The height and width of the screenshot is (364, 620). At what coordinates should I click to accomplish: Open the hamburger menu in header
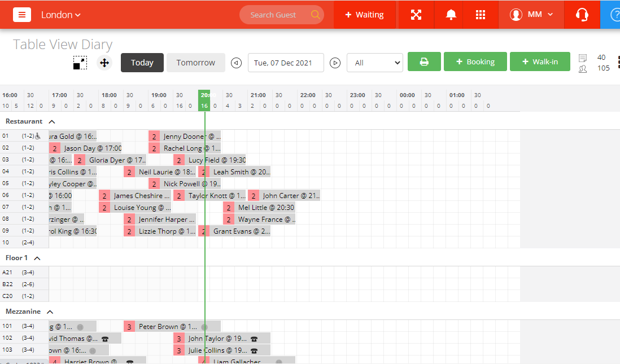click(x=21, y=15)
